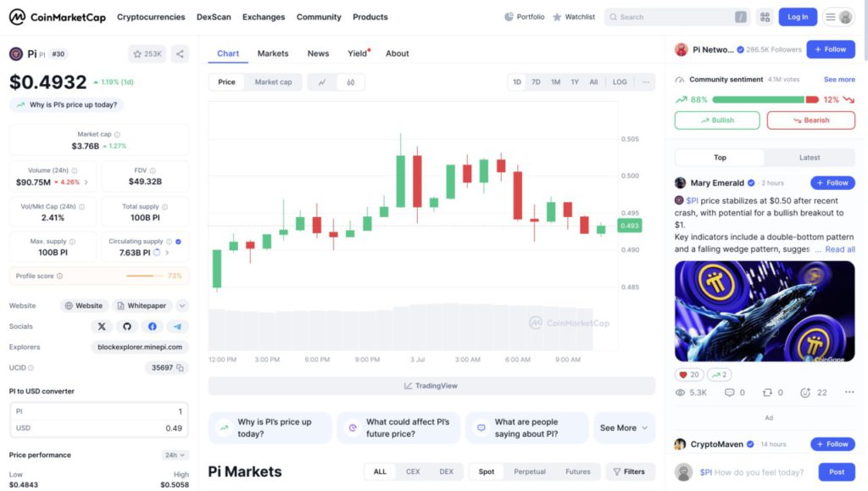Screen dimensions: 868x491
Task: Click the Log In button
Action: 798,17
